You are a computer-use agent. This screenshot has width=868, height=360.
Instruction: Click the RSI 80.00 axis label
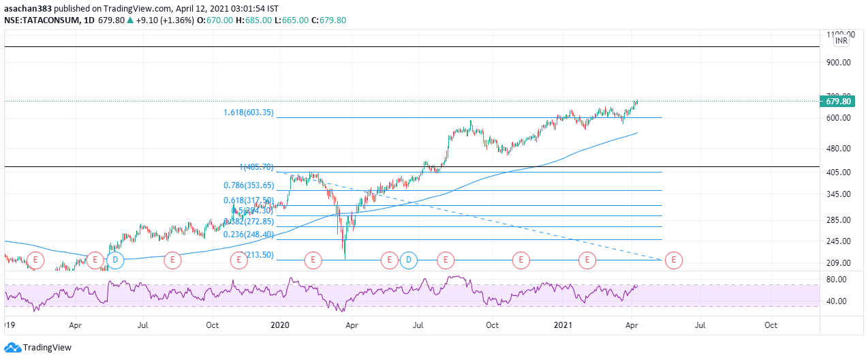pyautogui.click(x=837, y=280)
